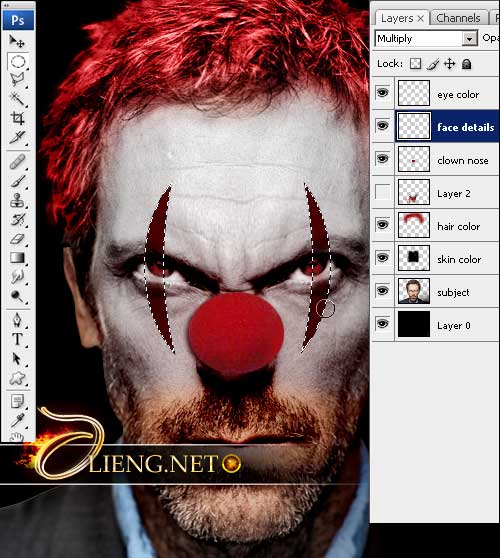Select the Hand tool
Screen dimensions: 500x558
pyautogui.click(x=17, y=437)
